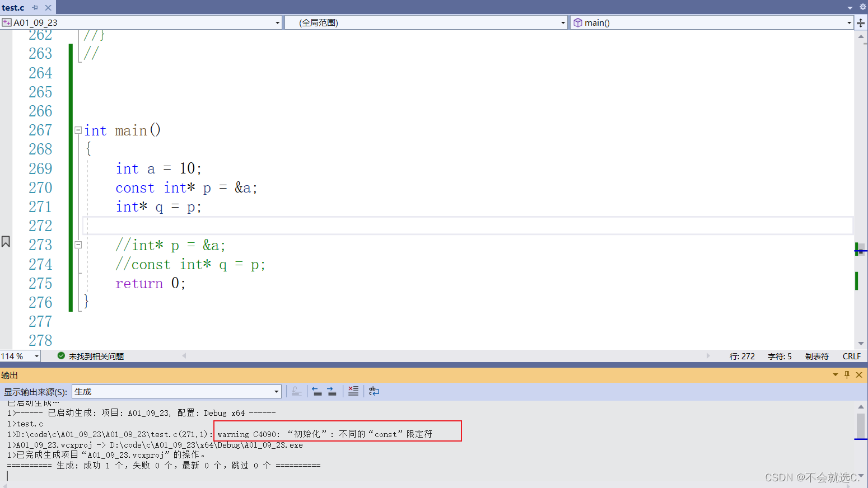Clear all output messages
The image size is (868, 488).
tap(353, 391)
